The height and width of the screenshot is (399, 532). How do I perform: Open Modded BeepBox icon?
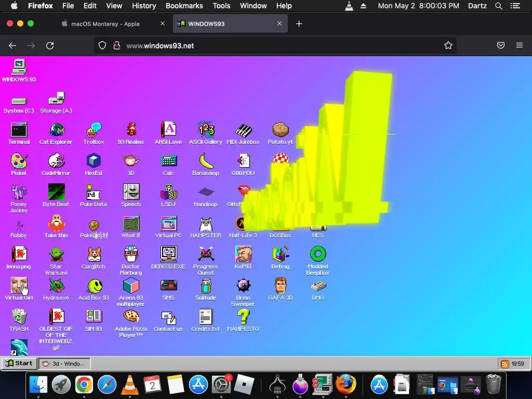click(317, 261)
